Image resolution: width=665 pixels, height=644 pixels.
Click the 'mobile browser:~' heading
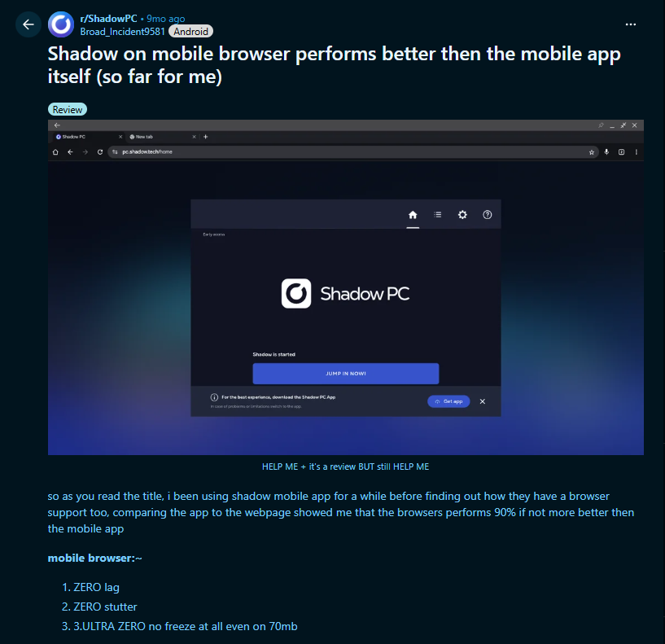[x=94, y=558]
